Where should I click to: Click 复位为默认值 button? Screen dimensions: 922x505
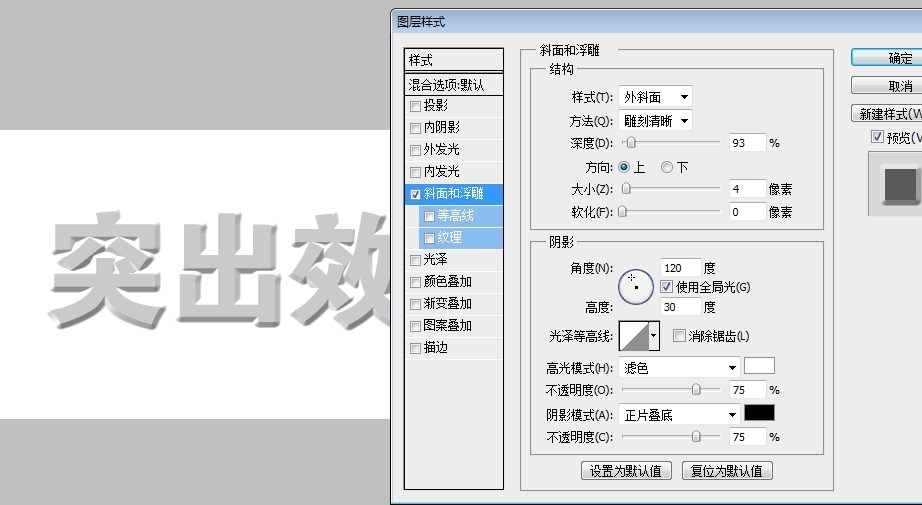[727, 471]
